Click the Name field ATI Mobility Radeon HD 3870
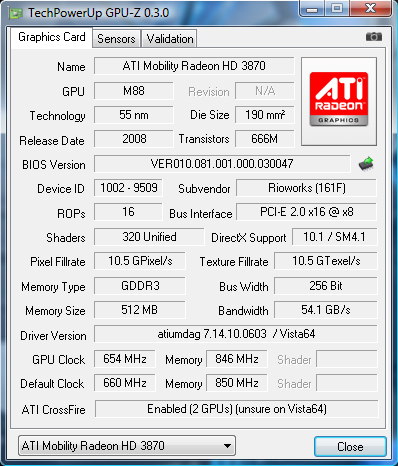This screenshot has width=398, height=466. (x=194, y=66)
